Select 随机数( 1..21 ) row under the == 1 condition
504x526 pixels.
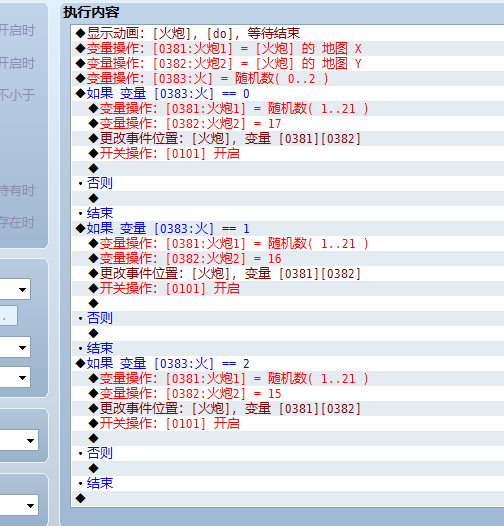click(288, 244)
